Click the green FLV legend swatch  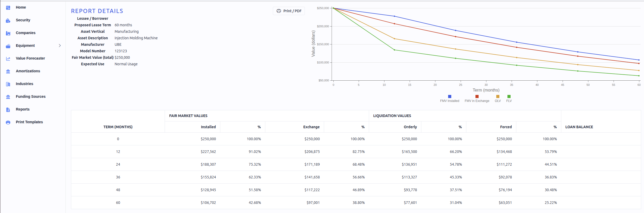pos(509,96)
